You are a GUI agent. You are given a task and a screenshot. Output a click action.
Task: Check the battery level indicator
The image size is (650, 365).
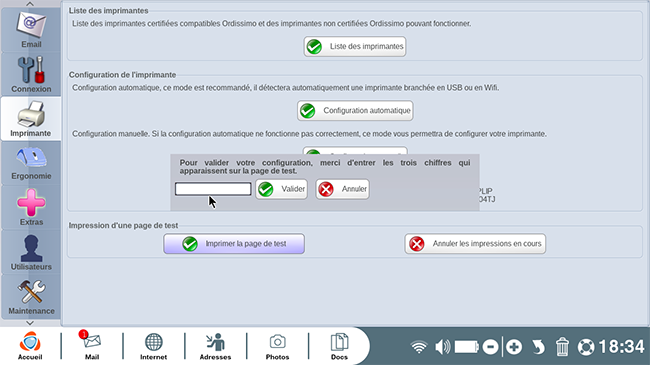pos(467,347)
